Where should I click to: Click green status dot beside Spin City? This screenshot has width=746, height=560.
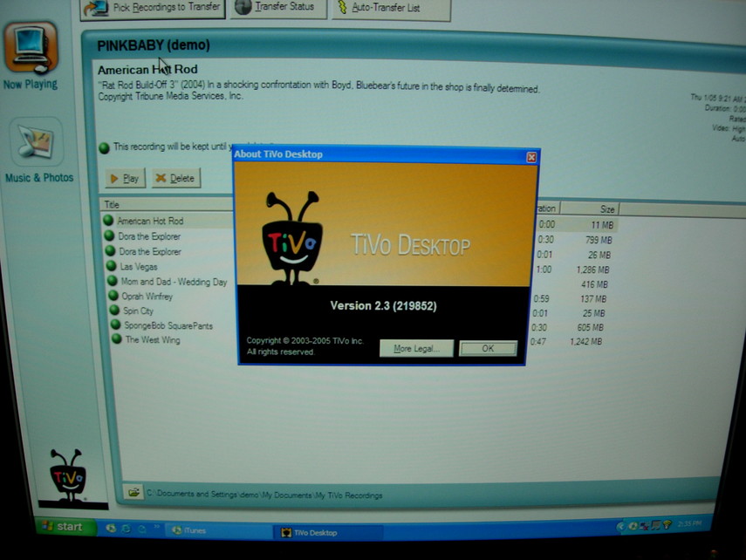pyautogui.click(x=114, y=310)
